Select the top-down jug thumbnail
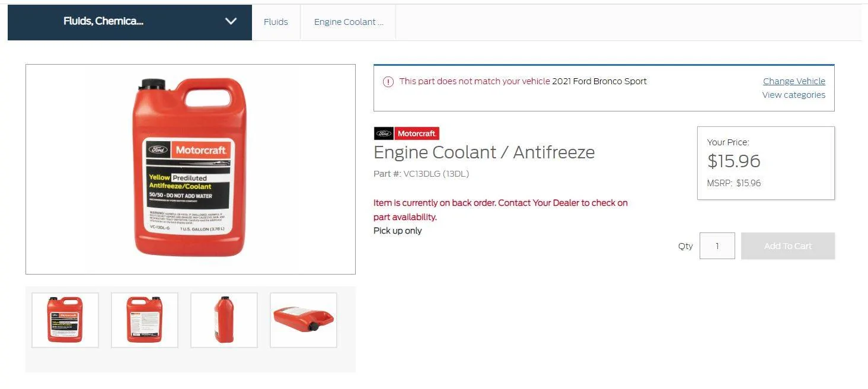 pos(303,320)
